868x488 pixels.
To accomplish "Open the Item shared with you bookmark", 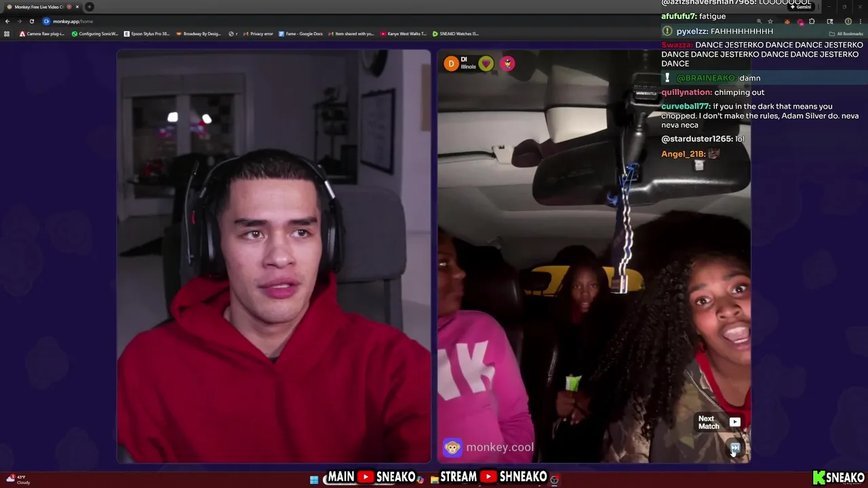I will click(351, 33).
